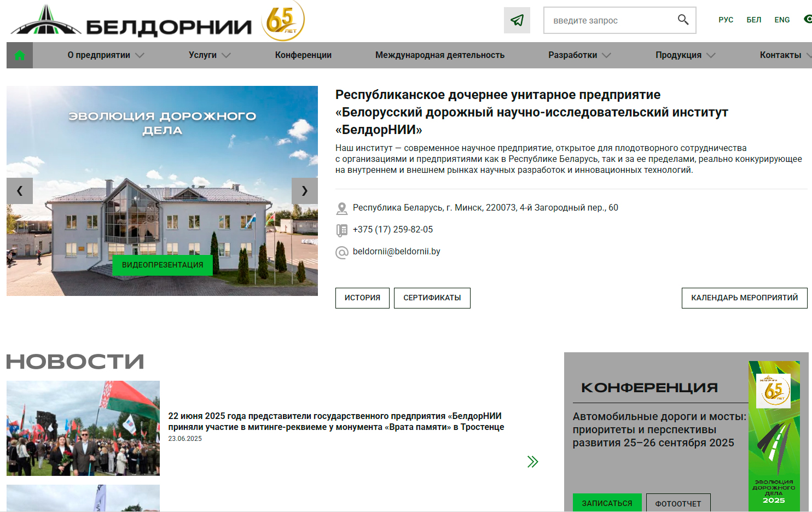The image size is (812, 512).
Task: Click the НОВОСТИ section heading
Action: click(75, 362)
